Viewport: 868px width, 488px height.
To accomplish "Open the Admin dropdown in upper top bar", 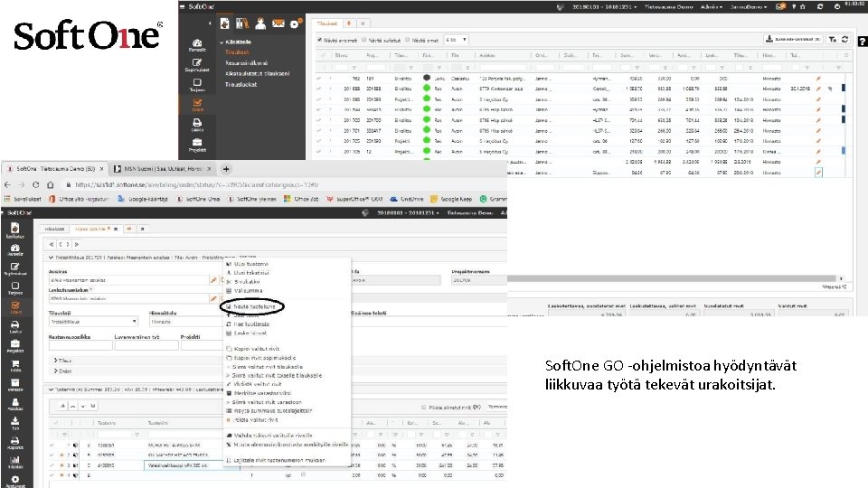I will point(712,6).
